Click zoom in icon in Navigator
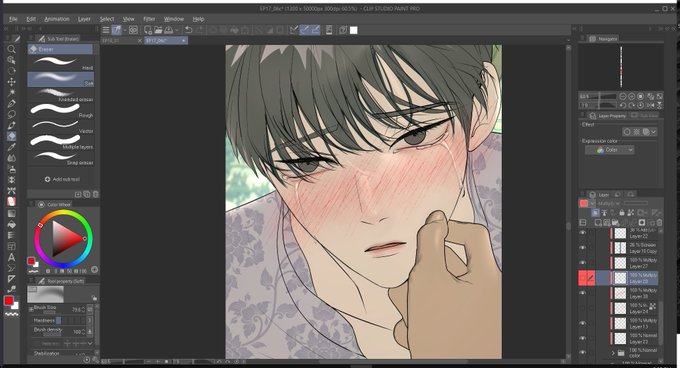This screenshot has height=368, width=680. click(631, 96)
